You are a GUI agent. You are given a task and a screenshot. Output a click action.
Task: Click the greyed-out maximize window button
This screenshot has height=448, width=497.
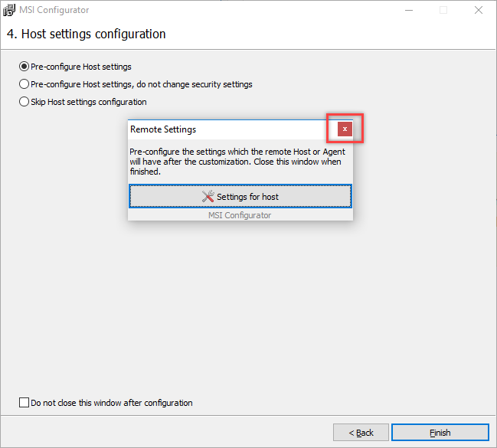click(x=443, y=10)
